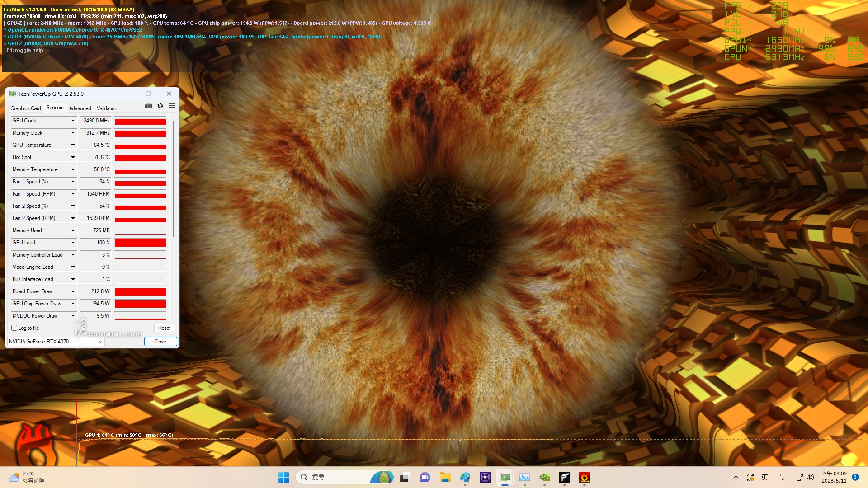This screenshot has height=488, width=868.
Task: Switch to the Graphics Card tab
Action: pos(26,108)
